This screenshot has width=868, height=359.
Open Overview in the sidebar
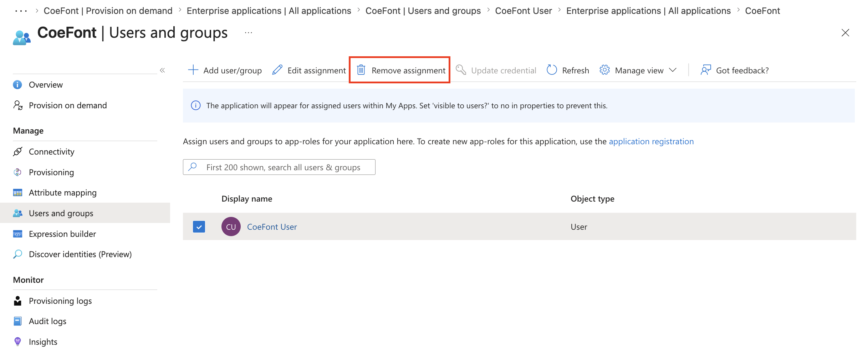pos(46,85)
